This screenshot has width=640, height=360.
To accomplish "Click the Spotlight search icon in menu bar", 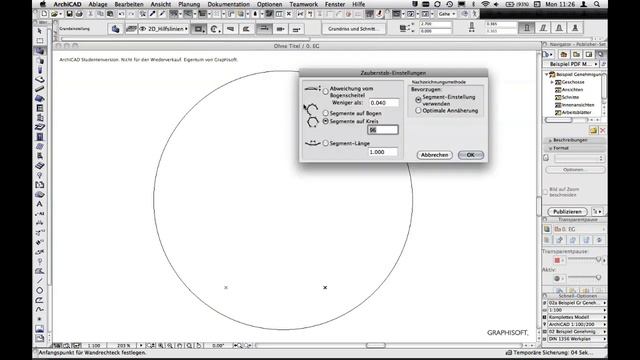I will [597, 4].
